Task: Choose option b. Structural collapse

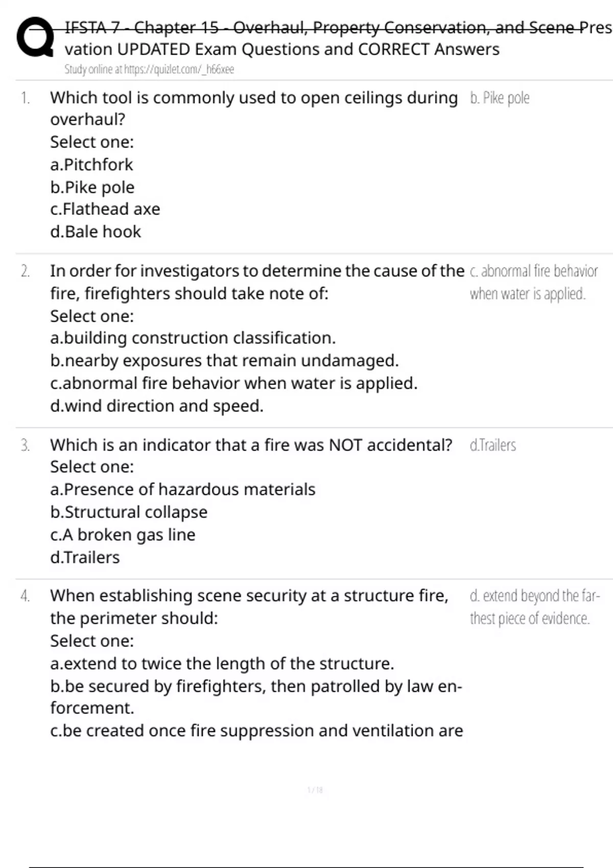Action: click(129, 512)
